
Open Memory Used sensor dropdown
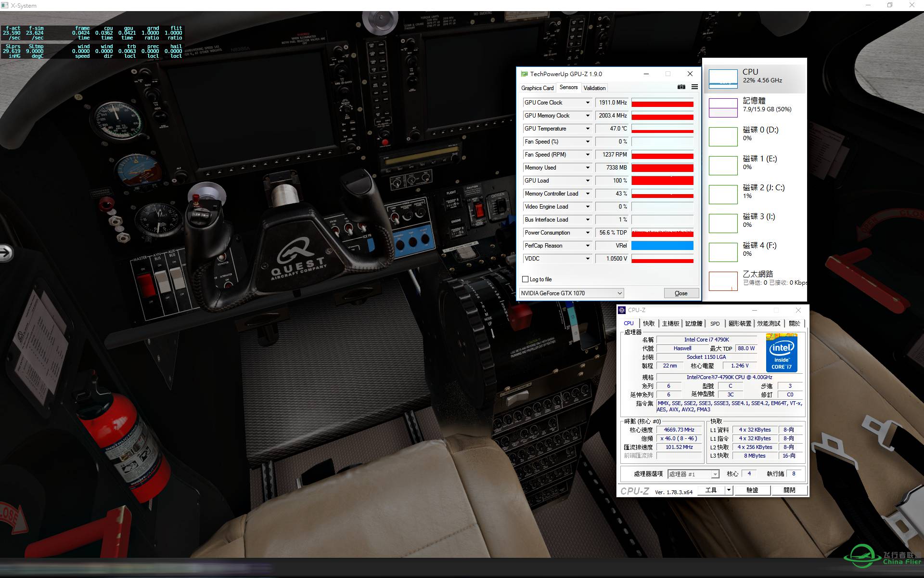587,168
